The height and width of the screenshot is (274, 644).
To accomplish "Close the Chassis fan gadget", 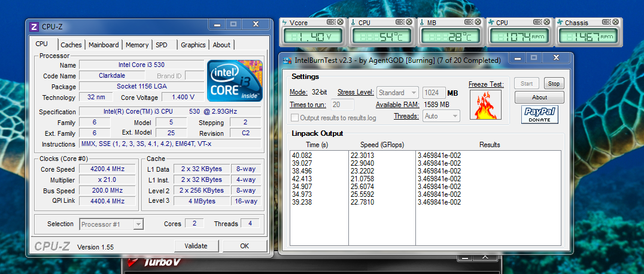I will (x=616, y=22).
